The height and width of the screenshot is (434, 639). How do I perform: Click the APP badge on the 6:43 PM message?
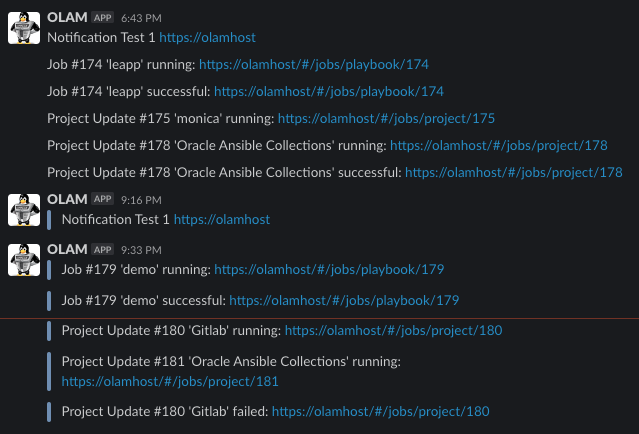pos(103,18)
